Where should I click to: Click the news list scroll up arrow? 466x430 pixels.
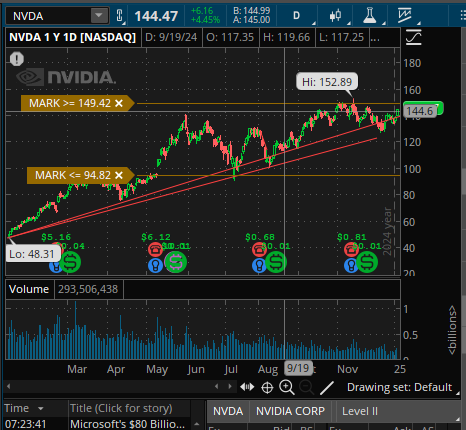(197, 424)
